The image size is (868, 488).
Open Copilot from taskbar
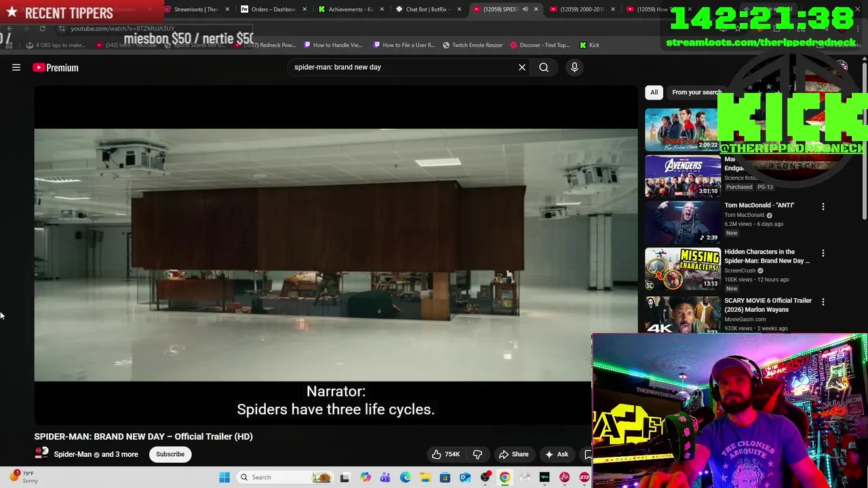(x=366, y=477)
